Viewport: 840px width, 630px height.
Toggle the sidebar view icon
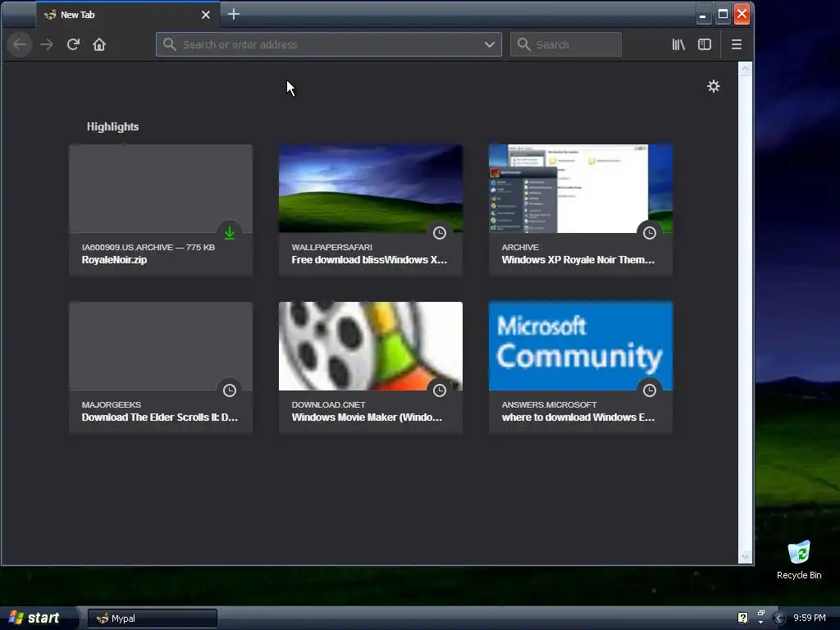click(705, 44)
